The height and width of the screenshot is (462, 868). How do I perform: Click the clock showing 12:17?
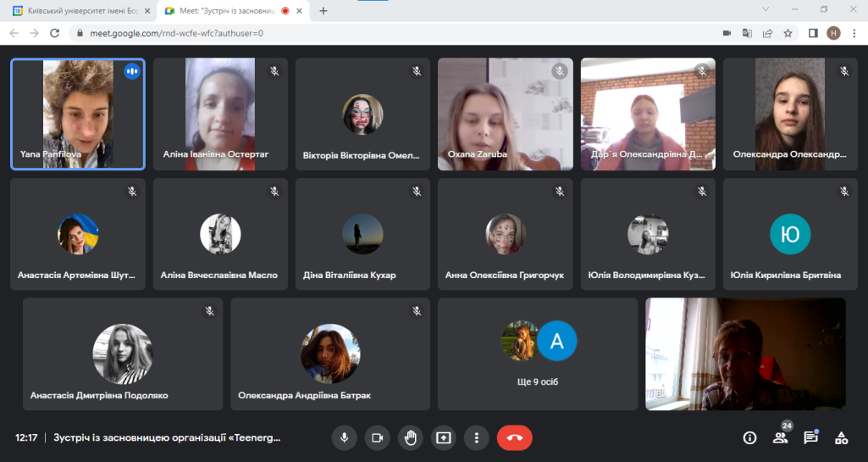click(x=26, y=437)
